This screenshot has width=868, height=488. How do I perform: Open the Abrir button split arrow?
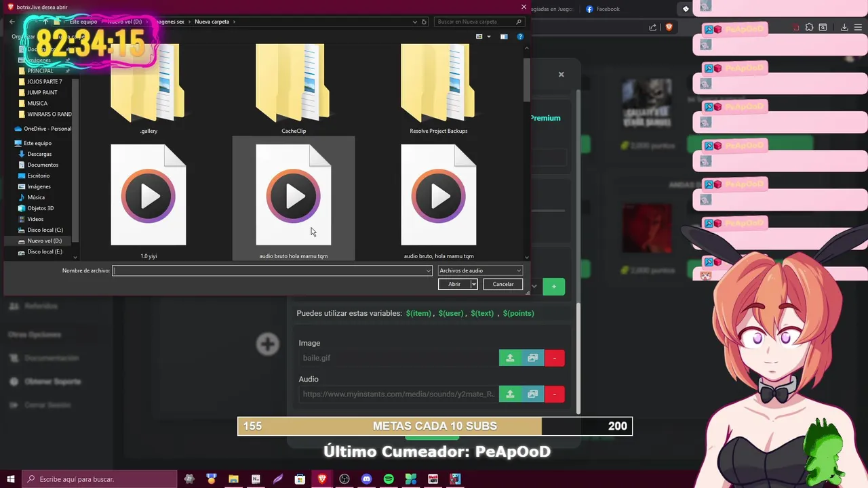tap(473, 284)
